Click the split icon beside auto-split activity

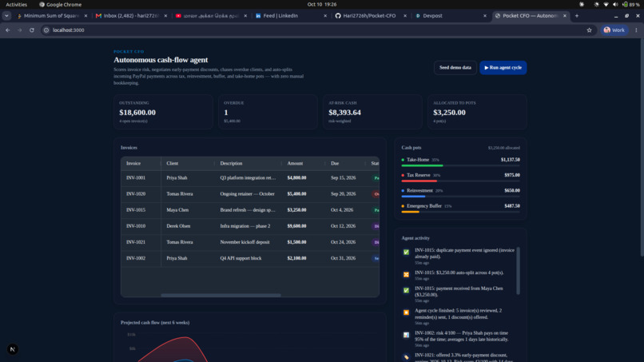[x=406, y=274]
